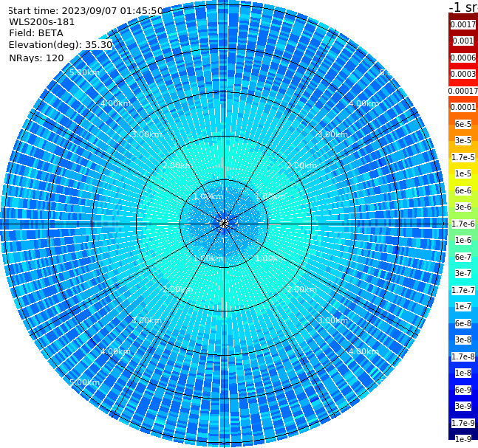Click the 1e-6 color scale label
This screenshot has width=478, height=448.
pyautogui.click(x=463, y=240)
